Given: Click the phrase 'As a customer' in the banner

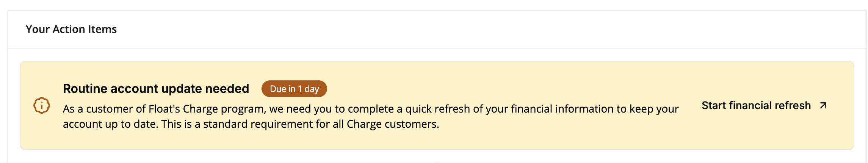Looking at the screenshot, I should [98, 109].
